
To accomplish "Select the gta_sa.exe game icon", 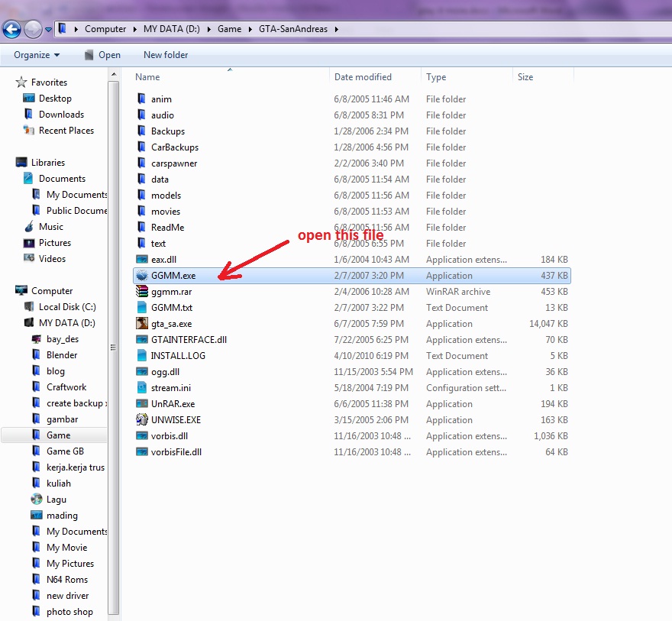I will 142,324.
